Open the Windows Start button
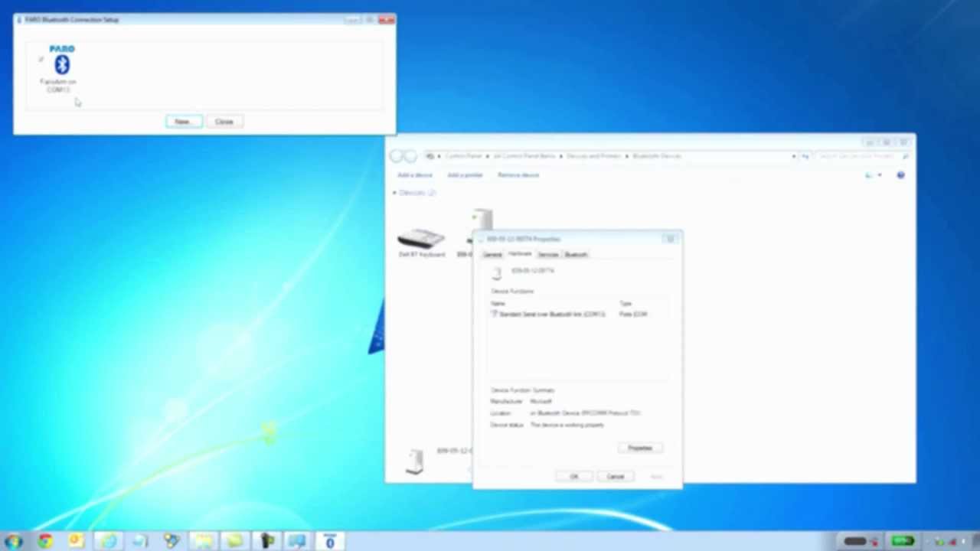The width and height of the screenshot is (980, 551). click(13, 542)
